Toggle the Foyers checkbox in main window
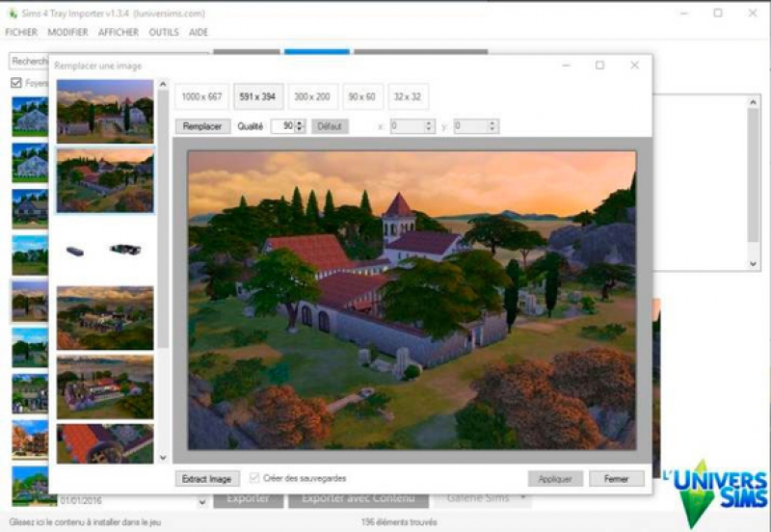The width and height of the screenshot is (771, 532). click(16, 83)
